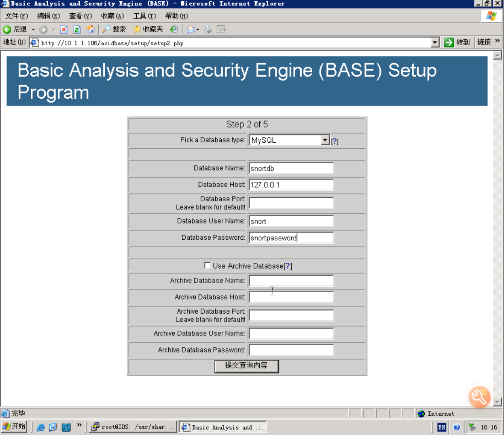Expand the address bar URL dropdown
The image size is (504, 435).
point(435,42)
